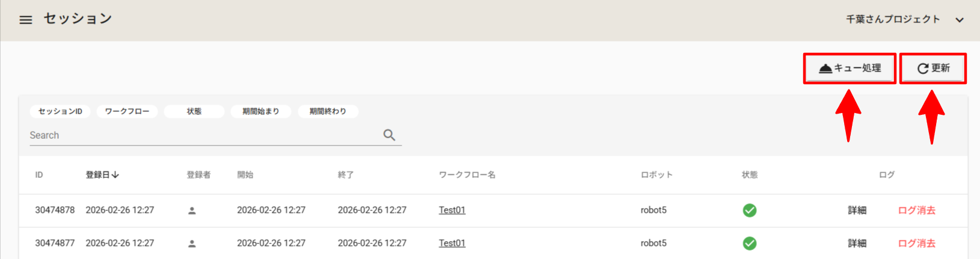Click the registrant person icon for session 30474877

coord(192,244)
